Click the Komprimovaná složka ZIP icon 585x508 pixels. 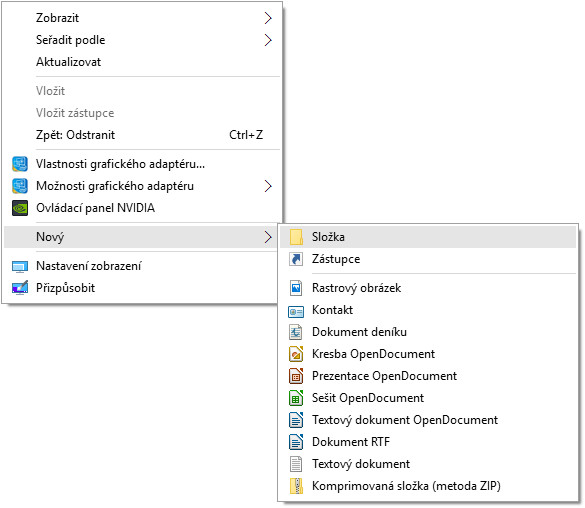coord(296,486)
